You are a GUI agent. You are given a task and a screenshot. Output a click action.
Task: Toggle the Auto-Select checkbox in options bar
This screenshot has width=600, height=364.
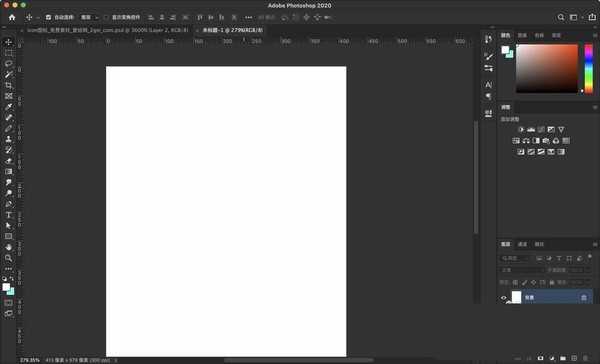click(48, 18)
